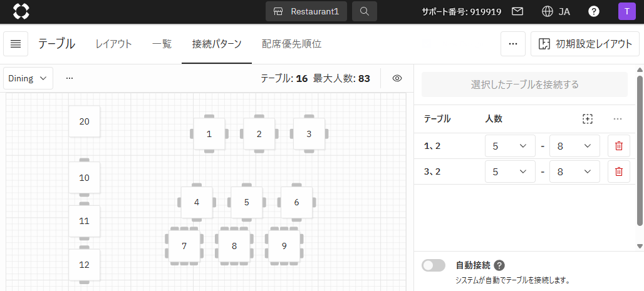
Task: Click the auto-connect help tooltip icon
Action: pyautogui.click(x=499, y=265)
